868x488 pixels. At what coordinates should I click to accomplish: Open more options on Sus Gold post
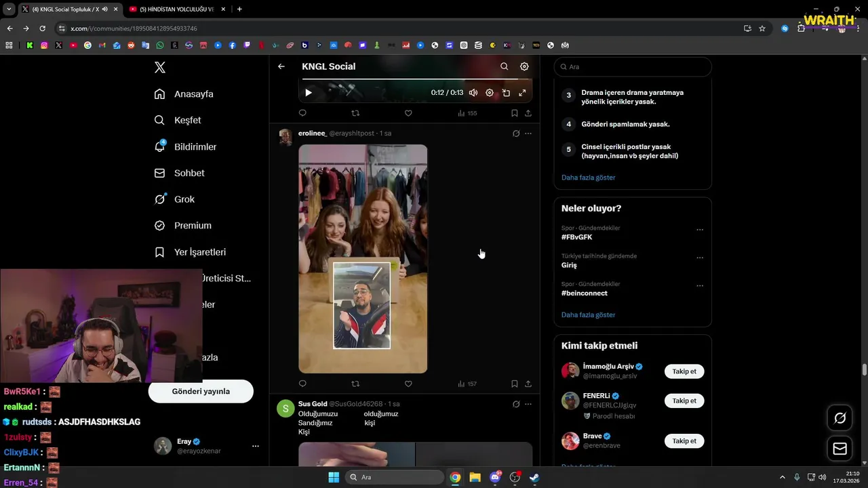tap(528, 404)
